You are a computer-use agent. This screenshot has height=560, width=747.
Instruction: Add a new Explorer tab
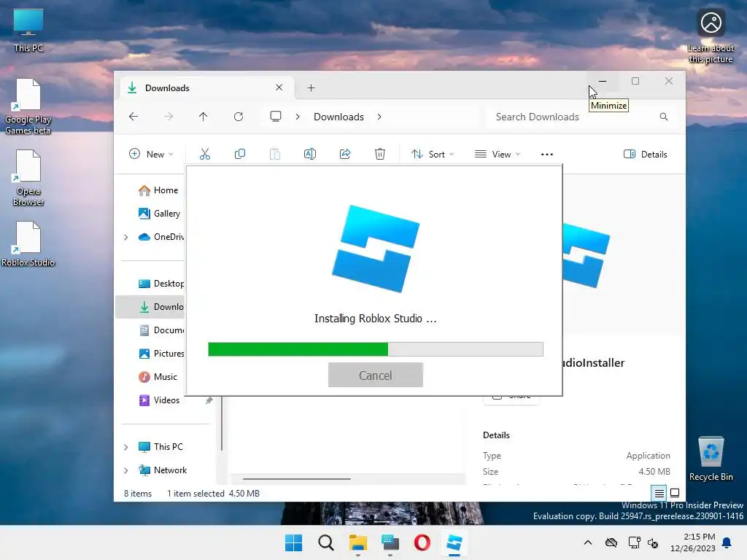(x=311, y=87)
